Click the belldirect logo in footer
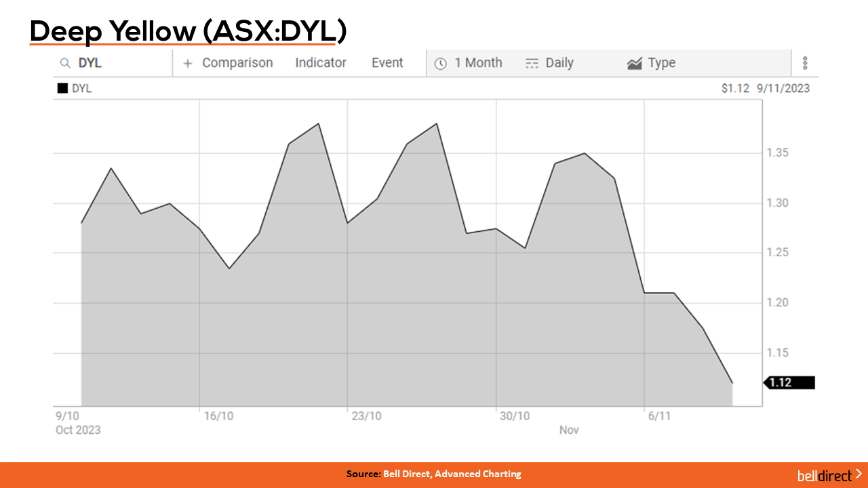This screenshot has width=868, height=488. tap(830, 474)
